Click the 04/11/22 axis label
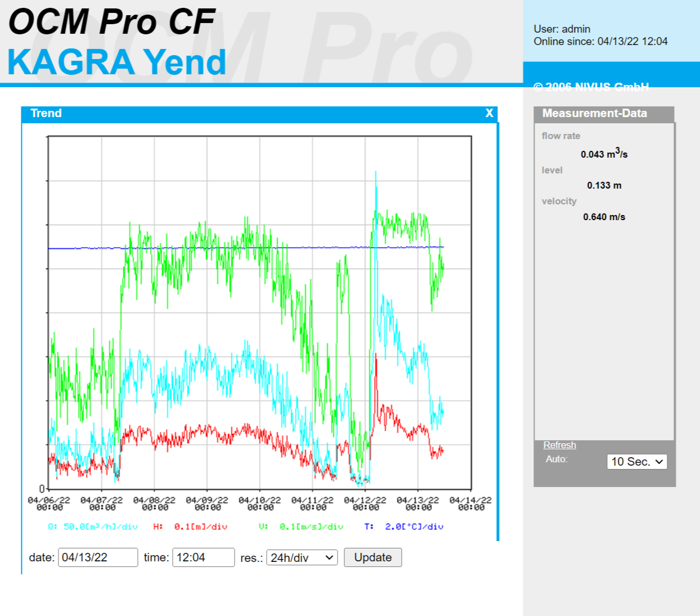Image resolution: width=700 pixels, height=616 pixels. 312,503
